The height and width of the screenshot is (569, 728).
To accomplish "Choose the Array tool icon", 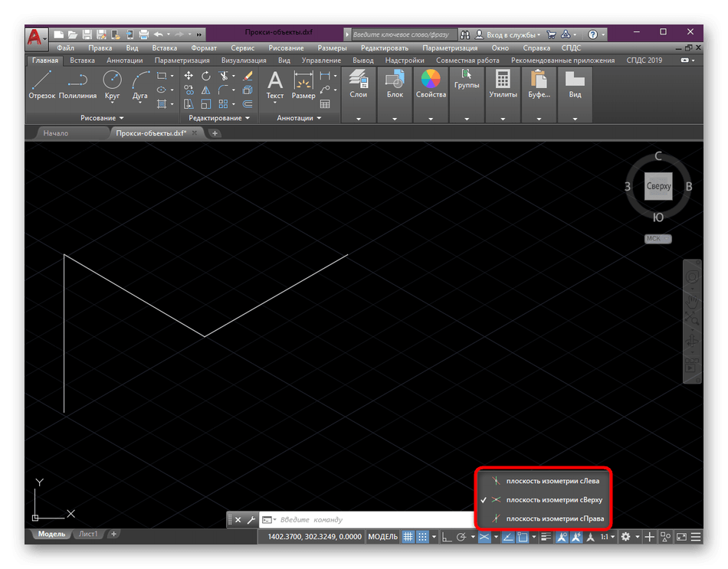I will [224, 104].
